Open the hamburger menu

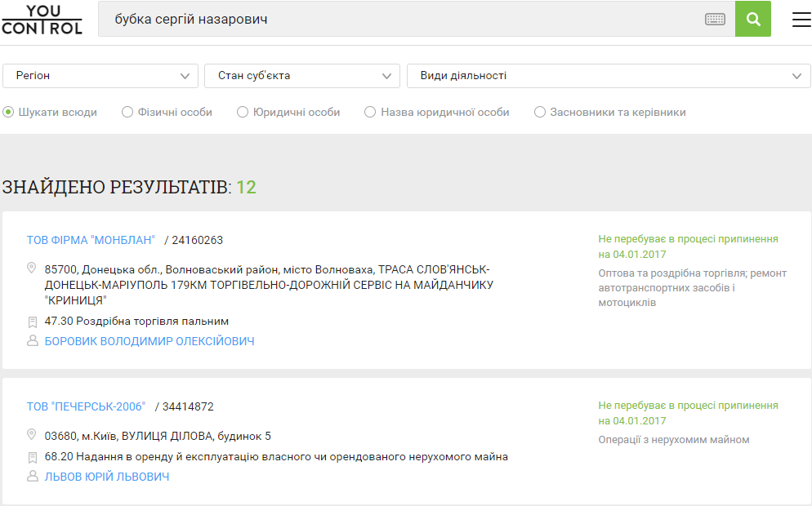tap(801, 19)
